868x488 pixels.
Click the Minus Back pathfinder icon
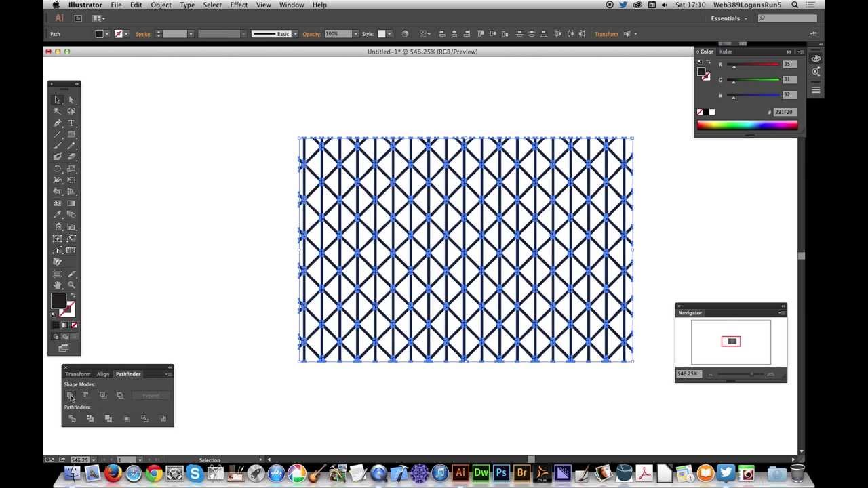163,419
